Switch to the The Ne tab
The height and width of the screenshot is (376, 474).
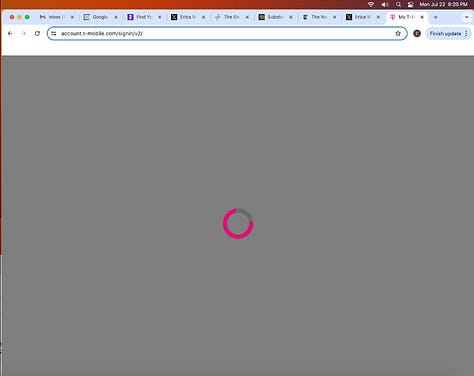(318, 17)
